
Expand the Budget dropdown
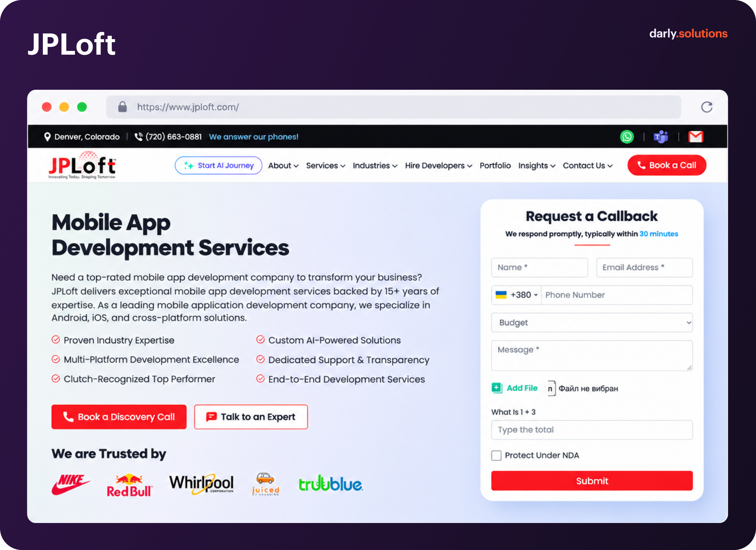tap(592, 323)
